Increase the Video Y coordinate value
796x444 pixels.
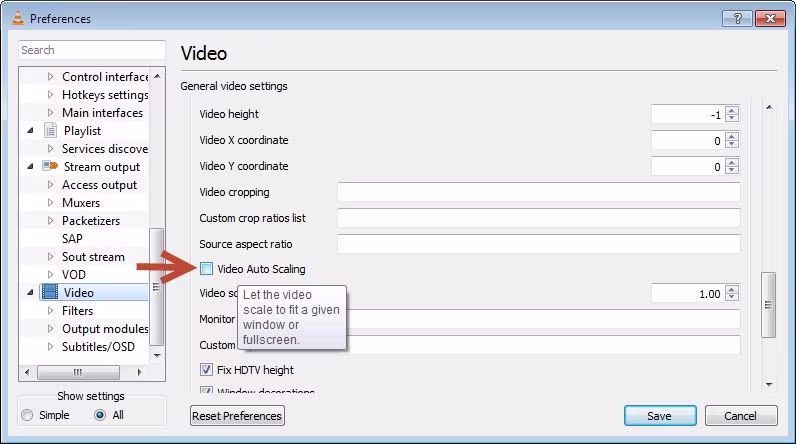[x=732, y=162]
